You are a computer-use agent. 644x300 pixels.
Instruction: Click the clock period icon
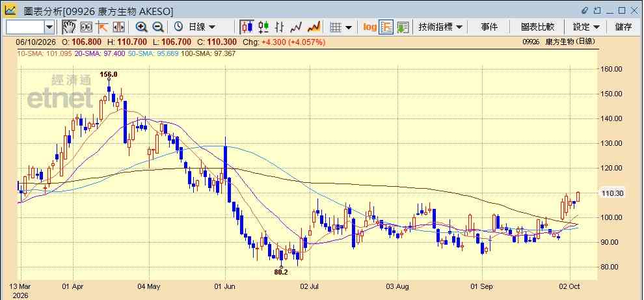178,27
